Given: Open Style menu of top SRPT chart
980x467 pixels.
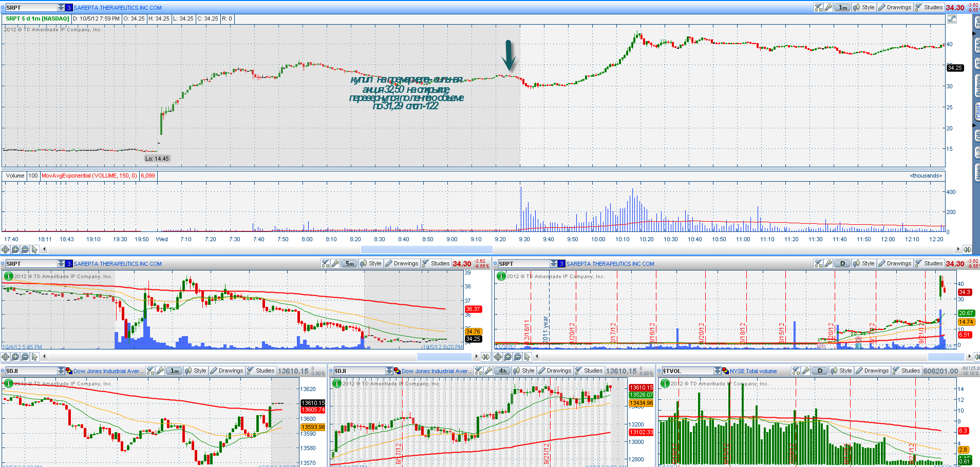Looking at the screenshot, I should pyautogui.click(x=864, y=7).
